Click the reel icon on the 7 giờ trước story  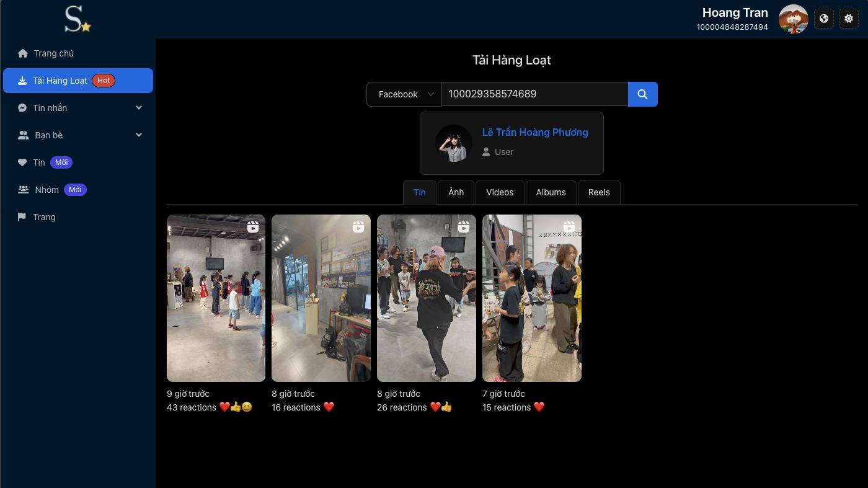click(x=569, y=228)
